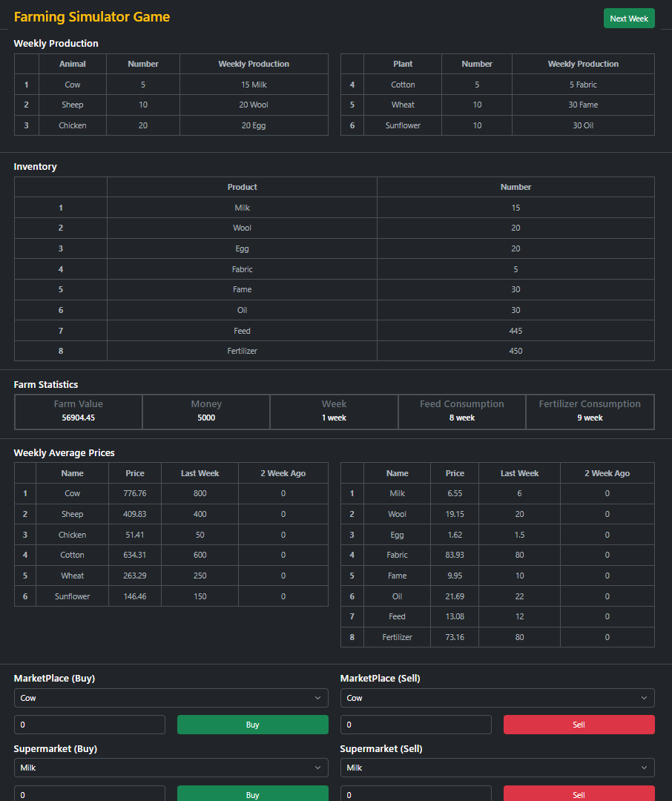The height and width of the screenshot is (801, 672).
Task: Click the '15 Milk' weekly production cell
Action: 254,85
